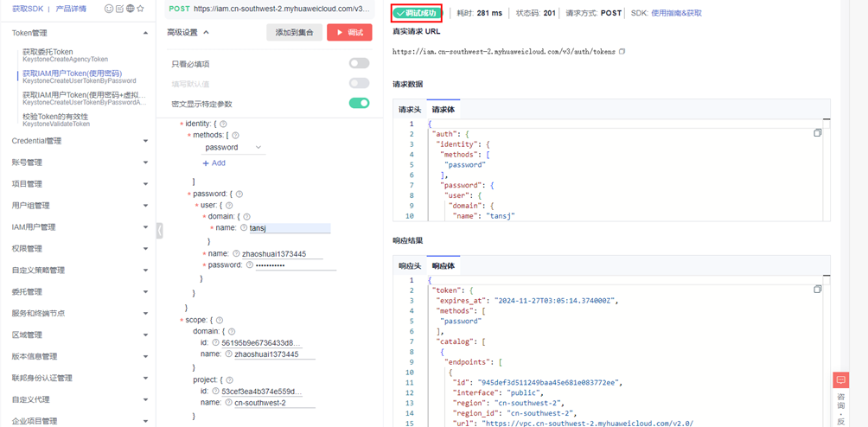Open help icon beside 'project: {' object

[x=230, y=380]
